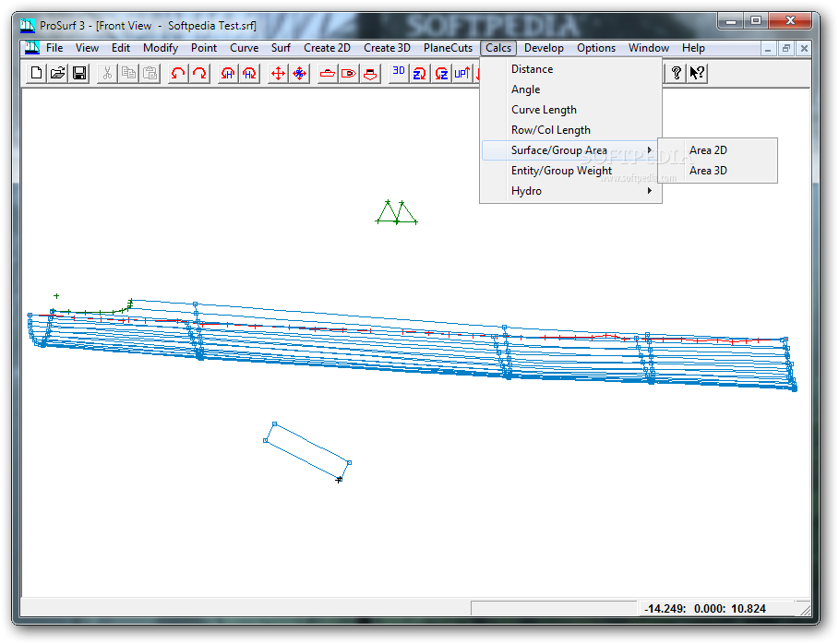The width and height of the screenshot is (839, 644).
Task: Choose Distance from the Calcs menu
Action: pyautogui.click(x=571, y=69)
